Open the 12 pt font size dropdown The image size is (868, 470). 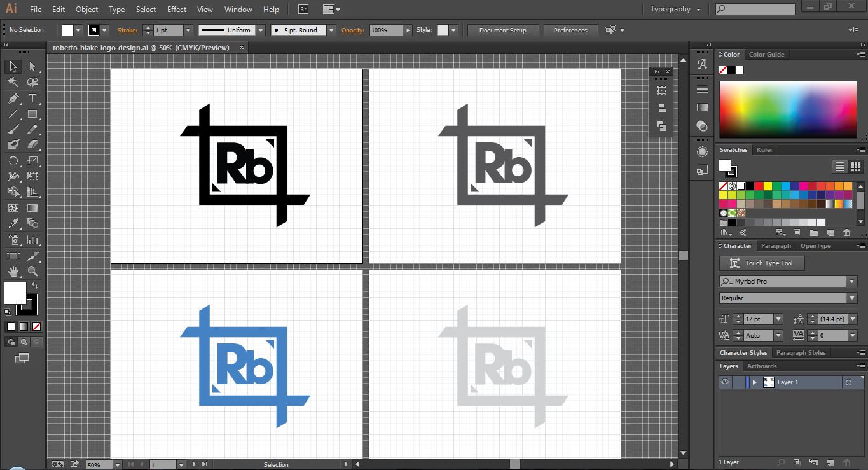pos(778,319)
